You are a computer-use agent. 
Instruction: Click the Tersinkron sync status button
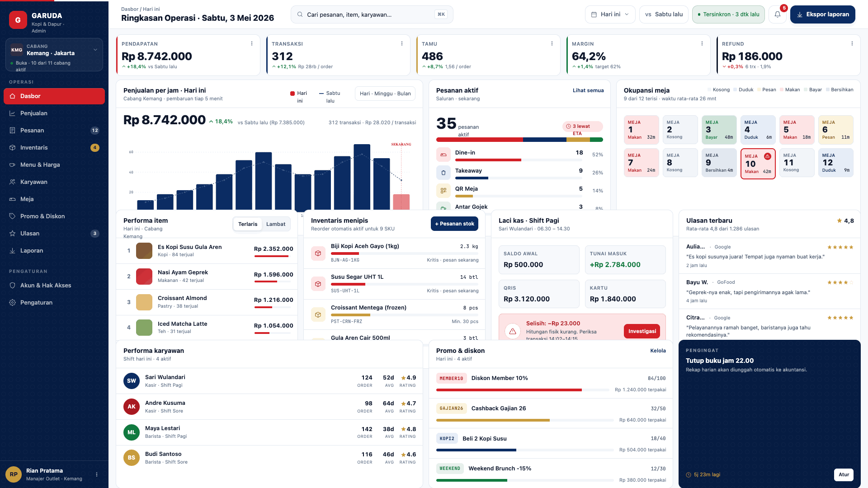click(x=728, y=14)
